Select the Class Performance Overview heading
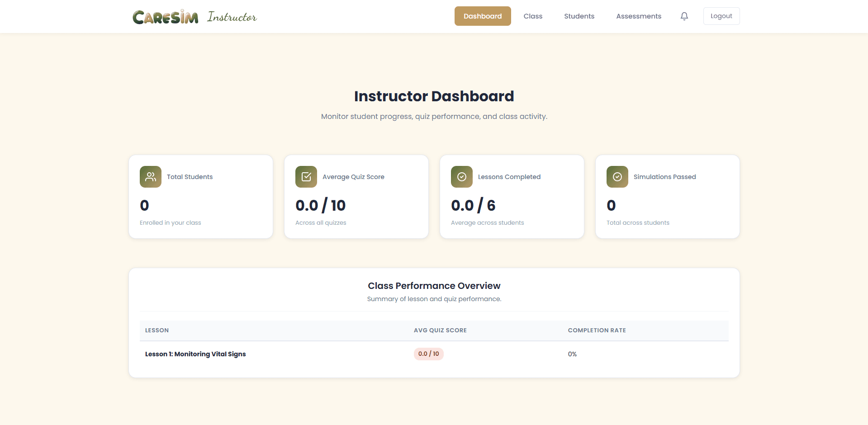Viewport: 868px width, 425px height. click(x=434, y=285)
